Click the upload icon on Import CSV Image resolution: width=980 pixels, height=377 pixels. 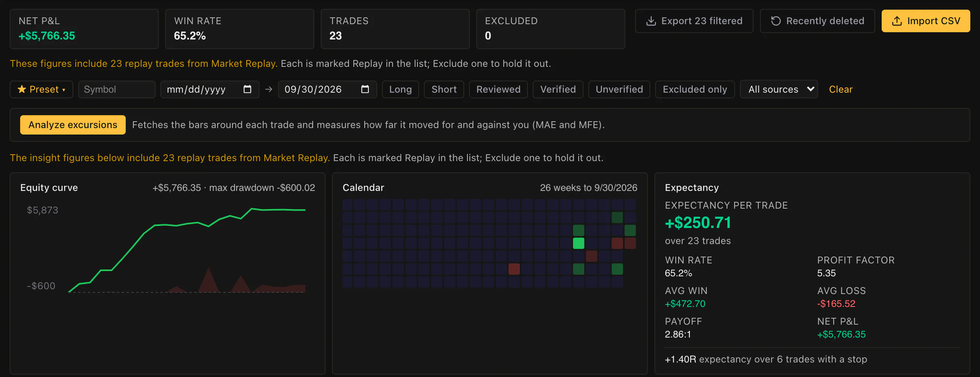(x=897, y=21)
